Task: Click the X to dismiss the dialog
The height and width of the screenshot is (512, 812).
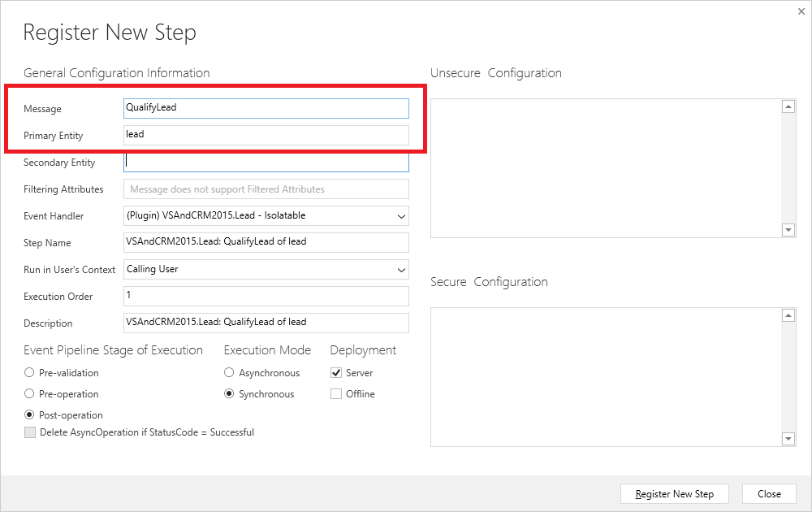Action: click(801, 11)
